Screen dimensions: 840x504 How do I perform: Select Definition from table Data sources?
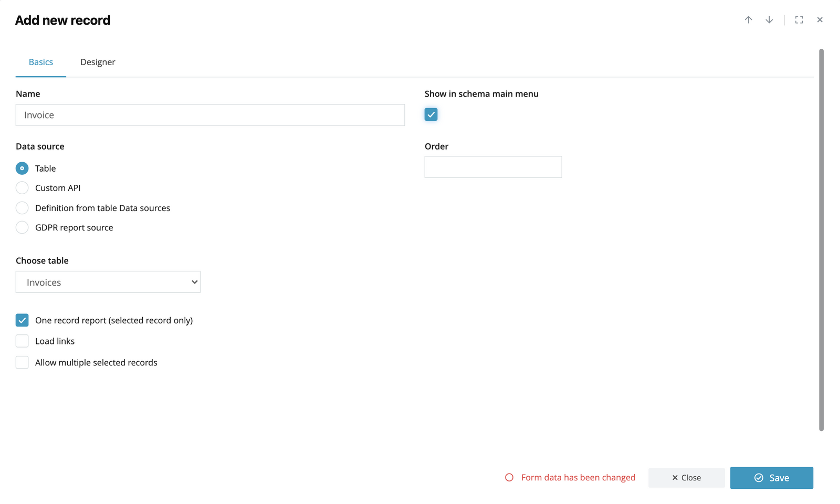coord(22,208)
